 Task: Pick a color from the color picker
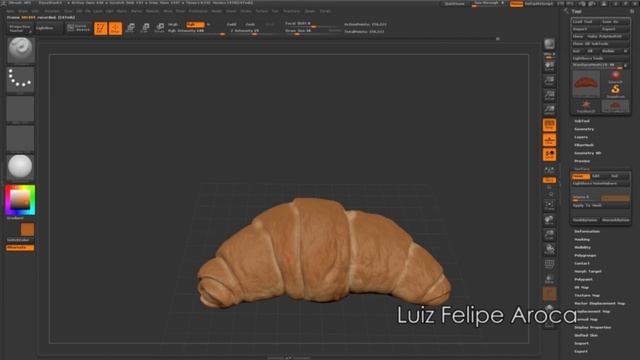20,200
